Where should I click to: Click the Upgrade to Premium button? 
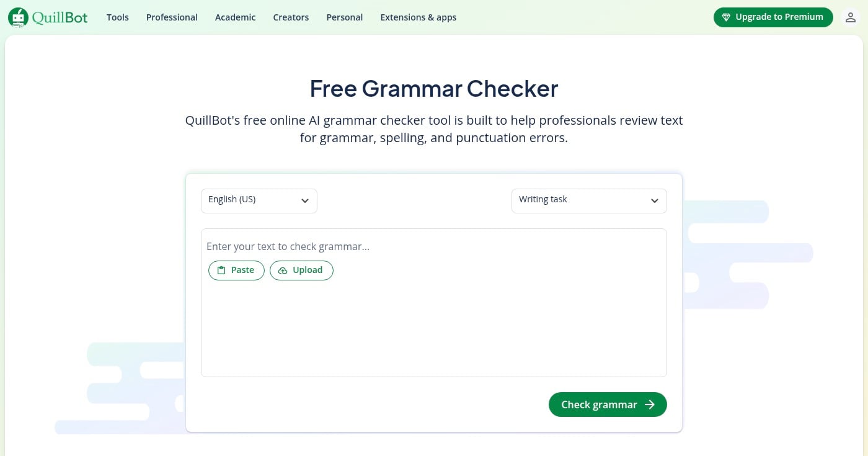(773, 17)
